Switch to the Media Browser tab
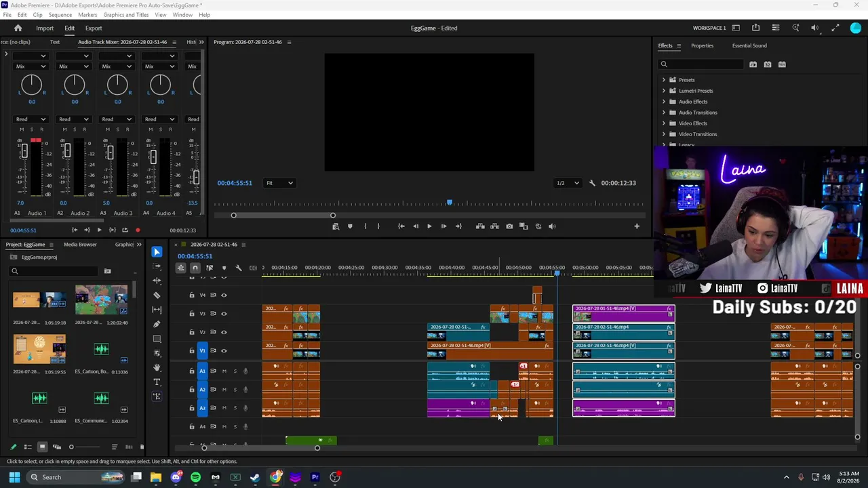Image resolution: width=868 pixels, height=488 pixels. (80, 245)
